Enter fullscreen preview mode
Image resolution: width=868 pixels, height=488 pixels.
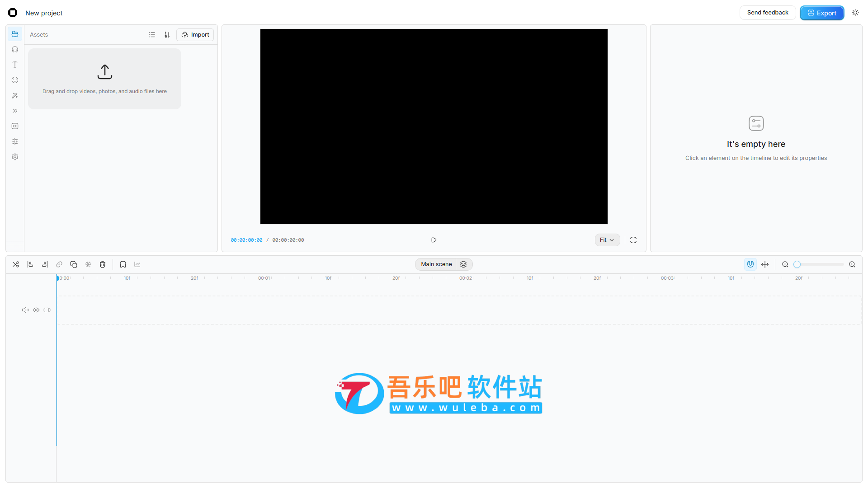[633, 240]
